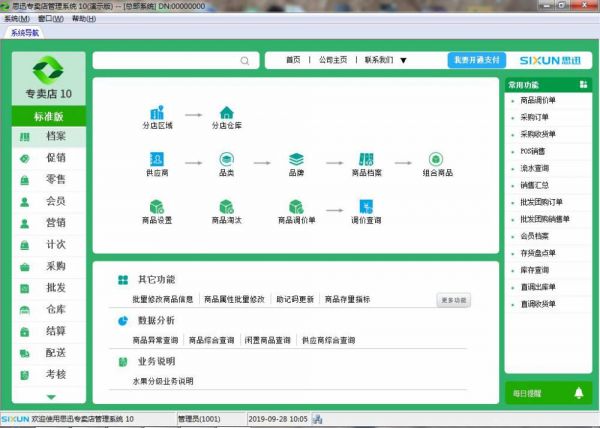Viewport: 600px width, 428px height.
Task: Switch to the 系统导航 tab
Action: (x=25, y=33)
